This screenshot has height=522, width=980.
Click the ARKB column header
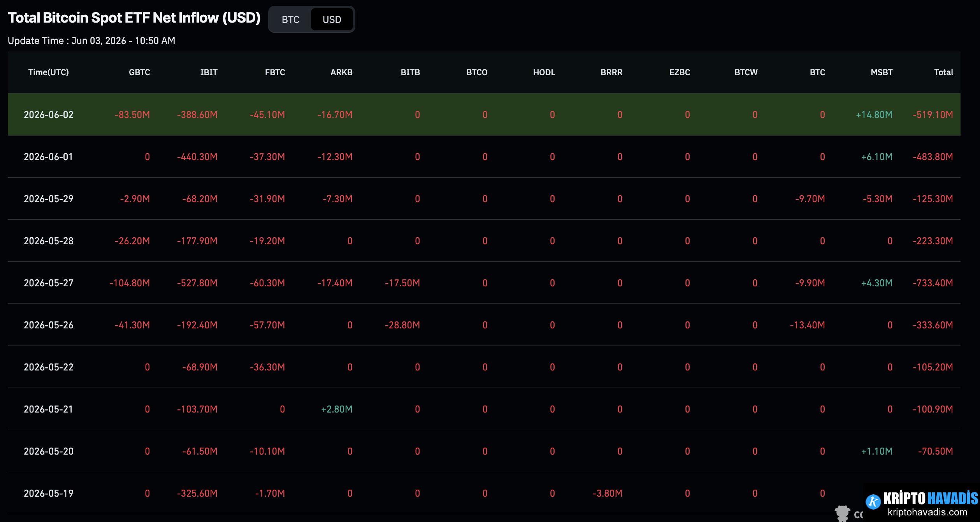pyautogui.click(x=341, y=72)
